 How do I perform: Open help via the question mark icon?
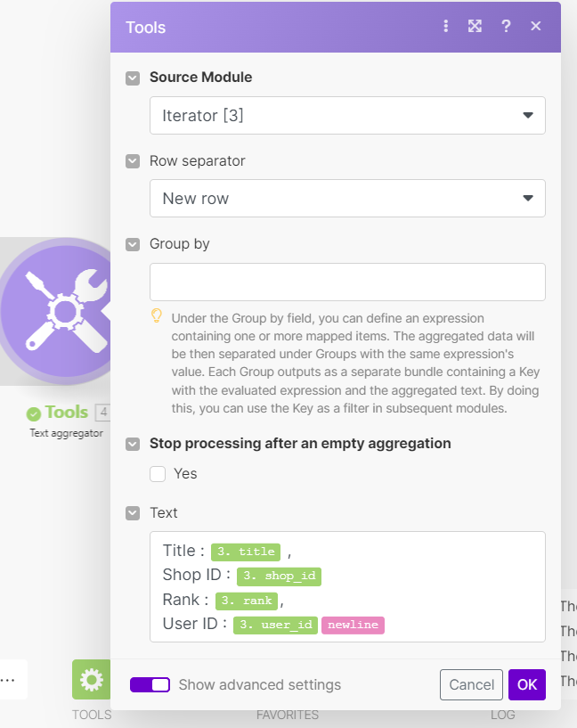coord(506,27)
